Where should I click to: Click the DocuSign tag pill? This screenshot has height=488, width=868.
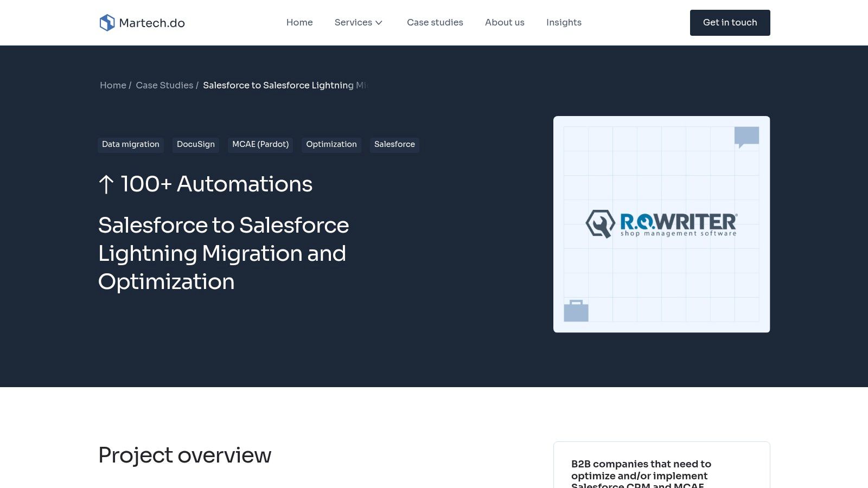(x=196, y=144)
